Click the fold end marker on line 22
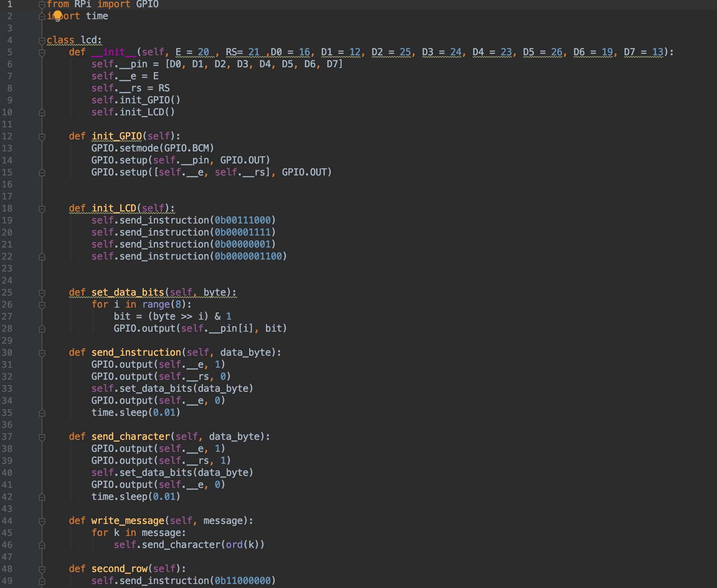The height and width of the screenshot is (588, 717). (42, 257)
